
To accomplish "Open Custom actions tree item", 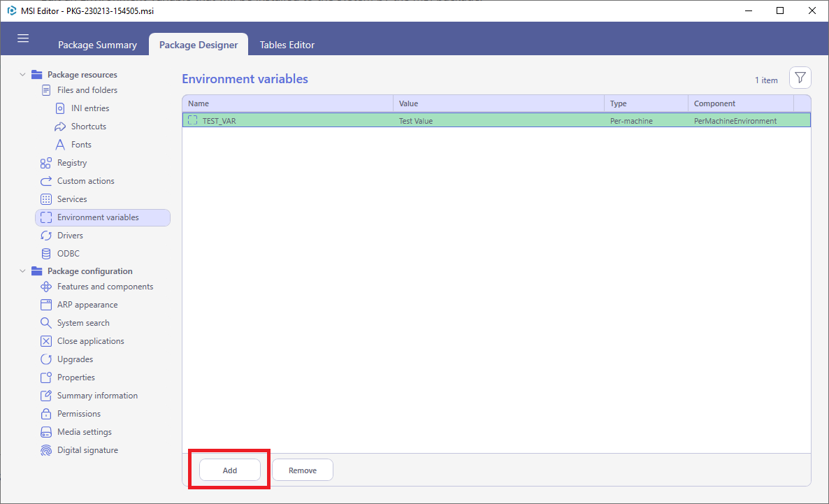I will (86, 181).
